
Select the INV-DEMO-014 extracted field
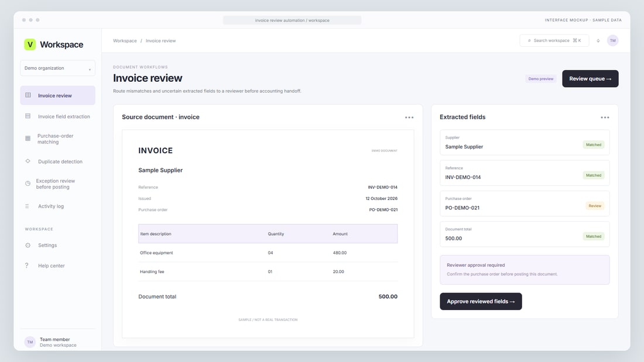pyautogui.click(x=525, y=173)
